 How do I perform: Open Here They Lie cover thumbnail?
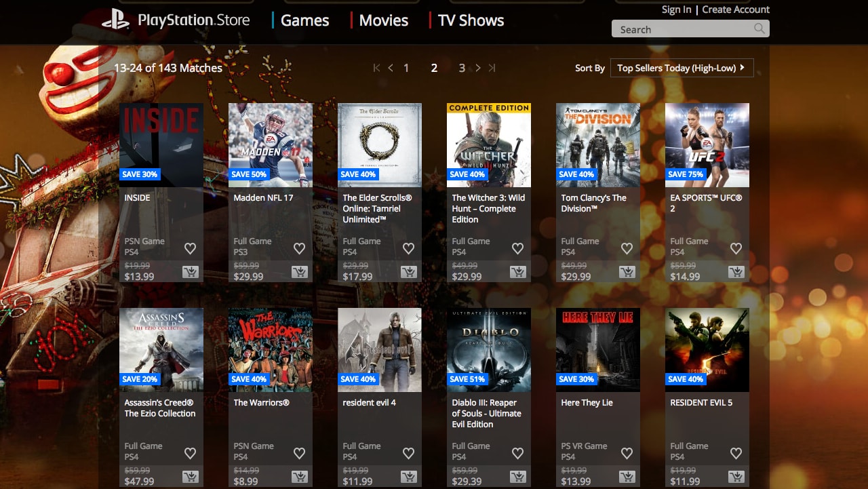coord(598,350)
